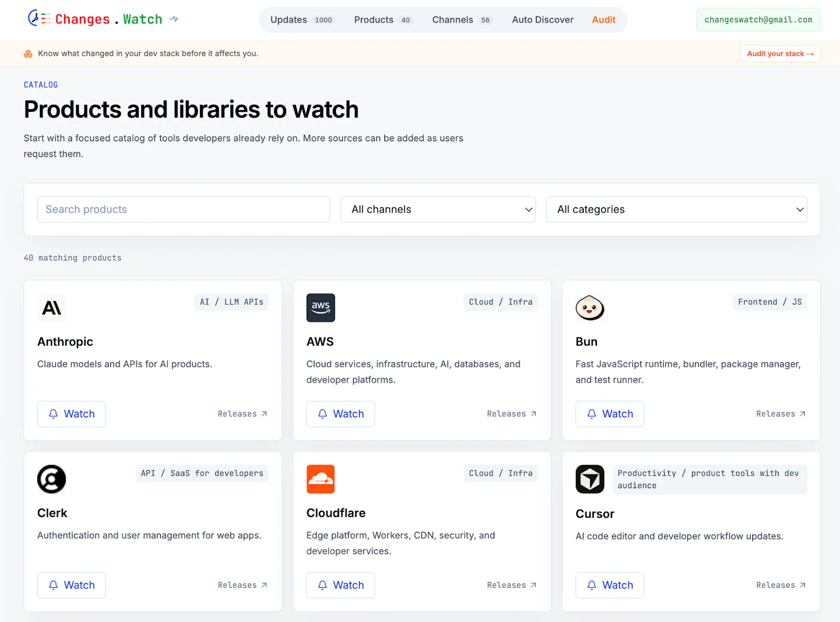Click the bell icon in Cloudflare Watch button

point(322,585)
